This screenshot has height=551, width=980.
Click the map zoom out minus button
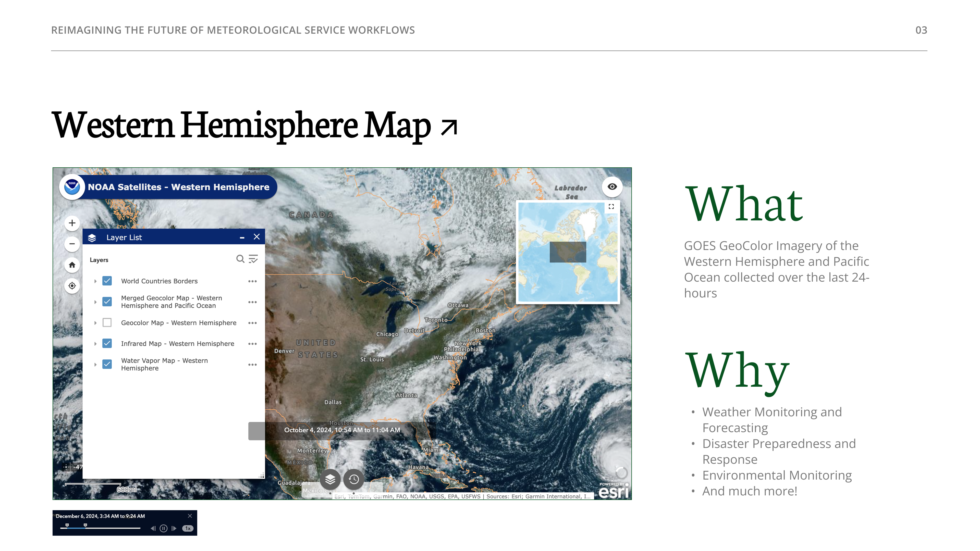[72, 244]
